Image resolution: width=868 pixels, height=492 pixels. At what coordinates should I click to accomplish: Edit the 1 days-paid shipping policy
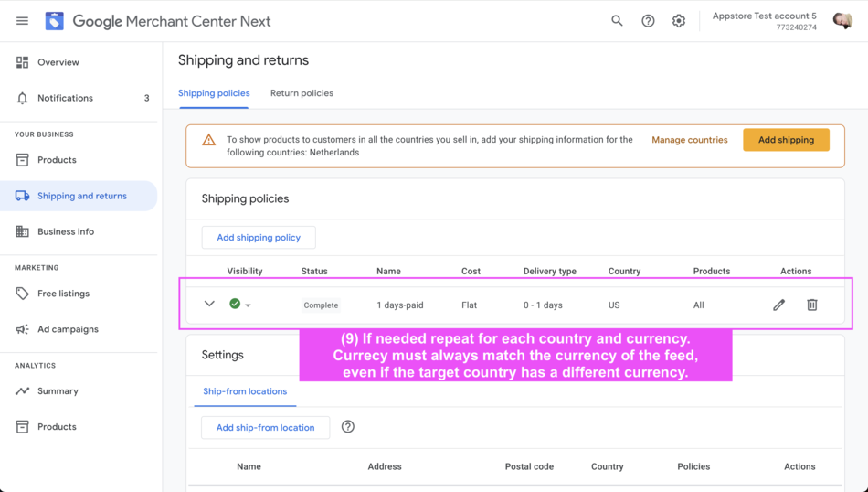[778, 305]
